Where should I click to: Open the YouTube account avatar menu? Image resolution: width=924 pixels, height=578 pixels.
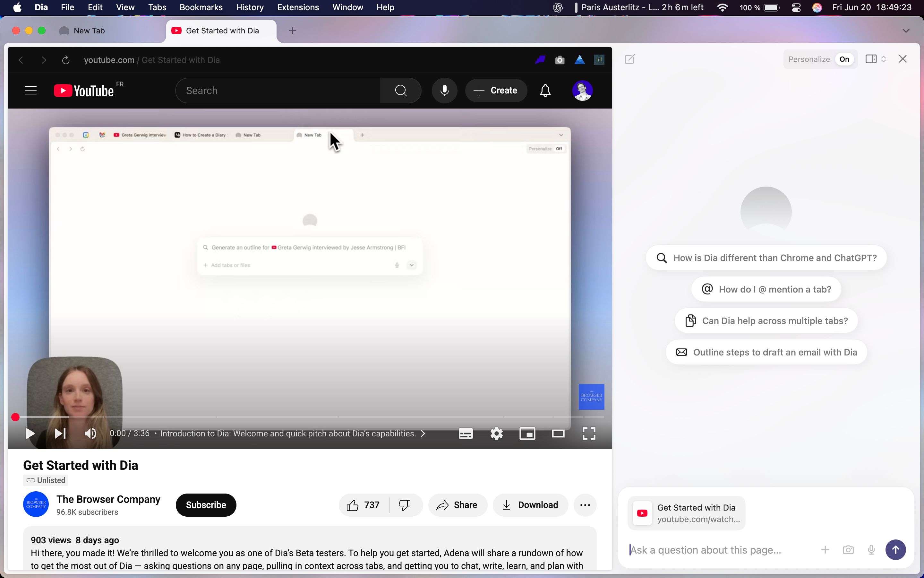(582, 91)
